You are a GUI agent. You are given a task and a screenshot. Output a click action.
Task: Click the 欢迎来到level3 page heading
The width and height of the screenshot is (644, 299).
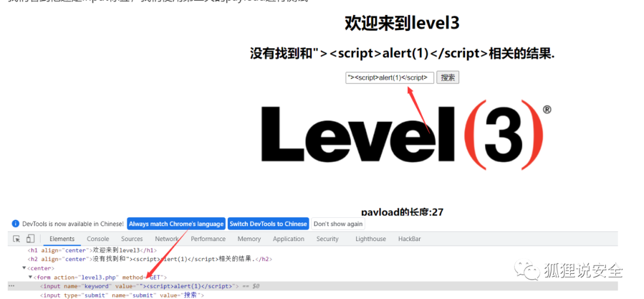pos(402,23)
